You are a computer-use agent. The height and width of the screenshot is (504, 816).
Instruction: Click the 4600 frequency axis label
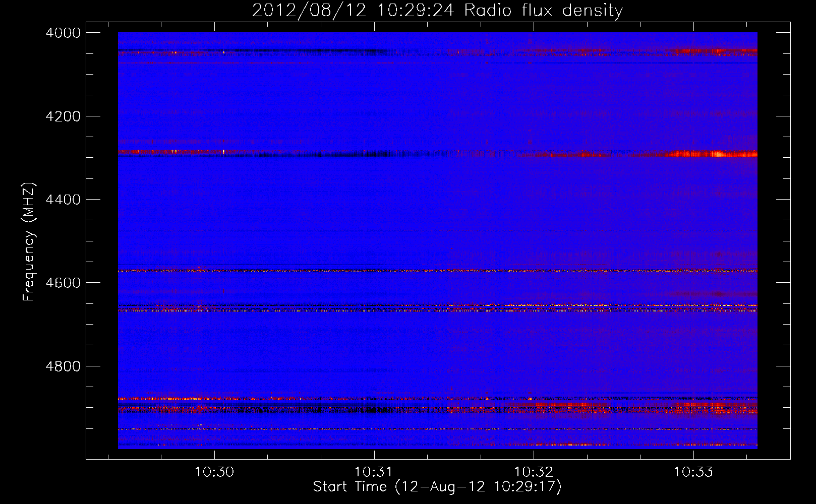[63, 283]
